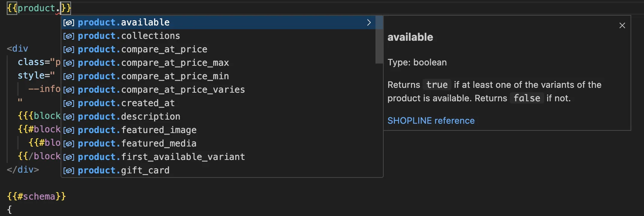644x216 pixels.
Task: Click the icon beside product.description suggestion
Action: 68,117
